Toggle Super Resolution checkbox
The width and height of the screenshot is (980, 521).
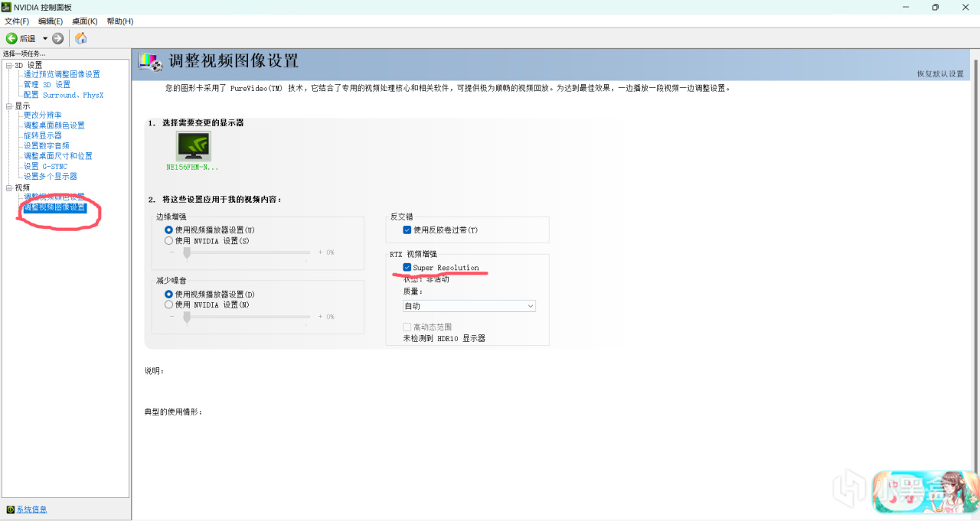coord(407,267)
